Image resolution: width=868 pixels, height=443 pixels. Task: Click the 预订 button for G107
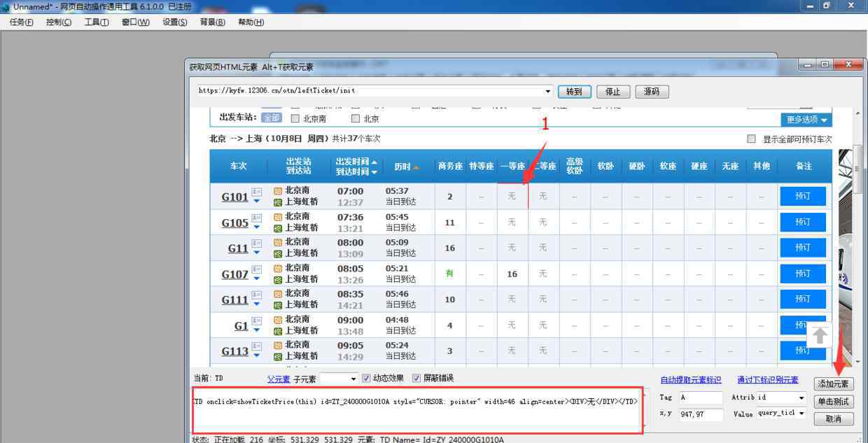click(803, 274)
